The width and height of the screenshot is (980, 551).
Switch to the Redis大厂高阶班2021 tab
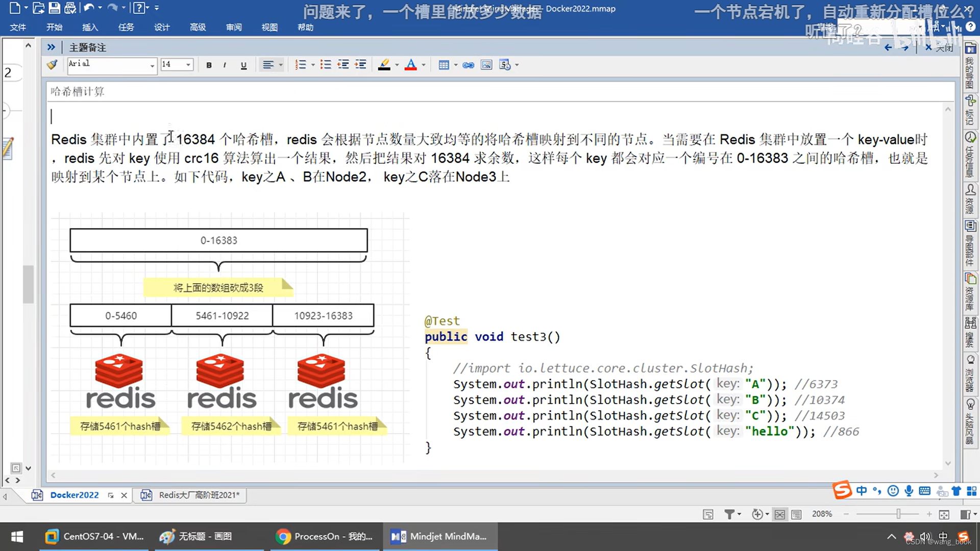(x=199, y=495)
